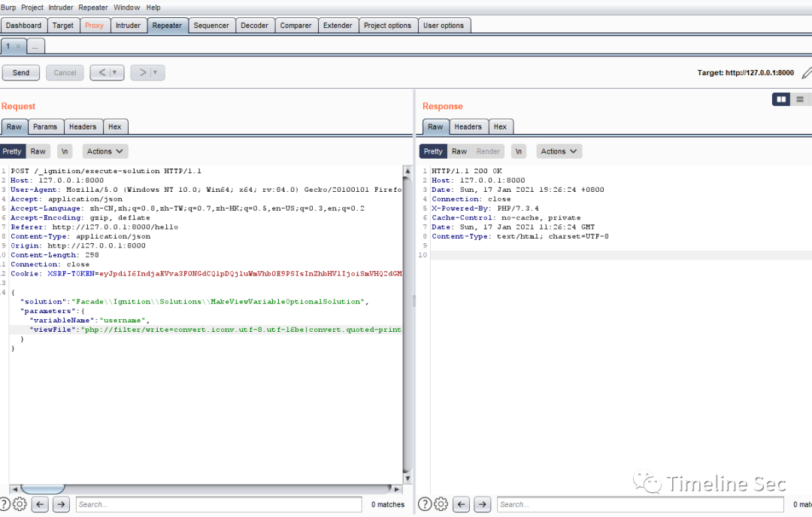This screenshot has width=812, height=517.
Task: Toggle Raw view in Response editor
Action: tap(459, 151)
